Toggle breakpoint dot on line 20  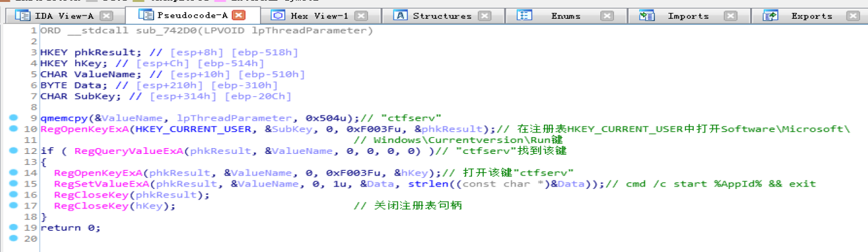coord(13,239)
